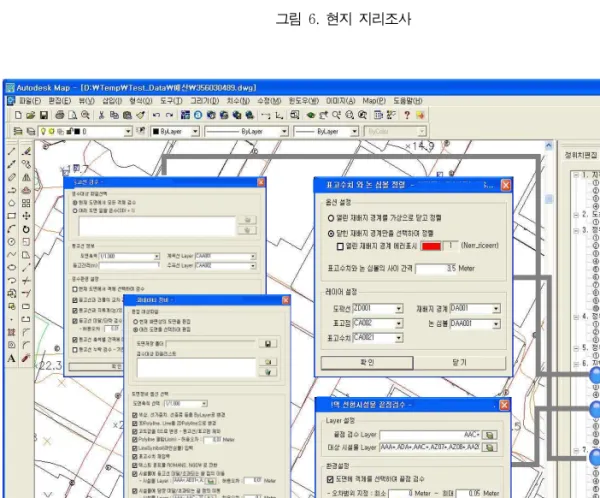Open the 논 심볼 DAA001 dropdown
Screen dimensions: 600x498
coord(496,324)
